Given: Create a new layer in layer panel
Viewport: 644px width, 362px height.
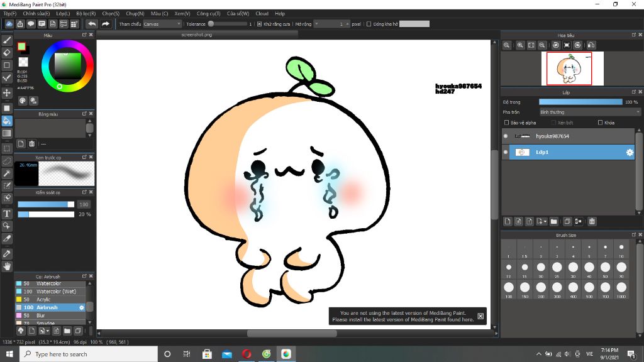Looking at the screenshot, I should [x=508, y=221].
